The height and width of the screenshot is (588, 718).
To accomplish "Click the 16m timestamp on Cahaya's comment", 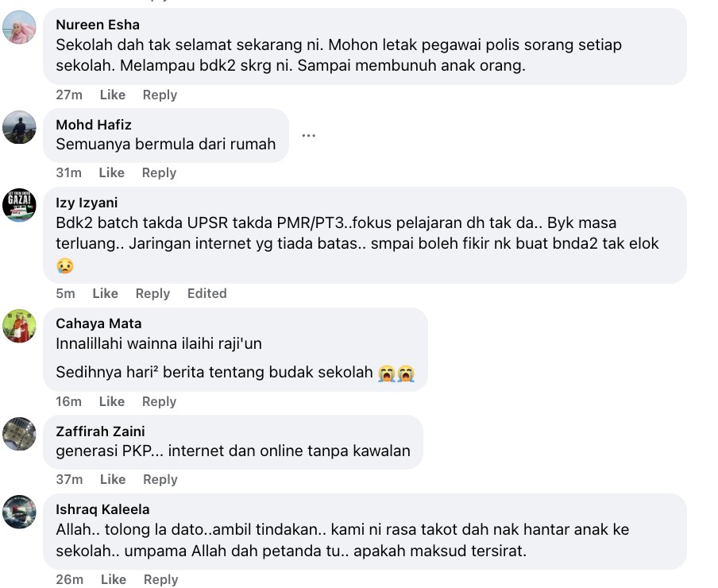I will pos(68,401).
